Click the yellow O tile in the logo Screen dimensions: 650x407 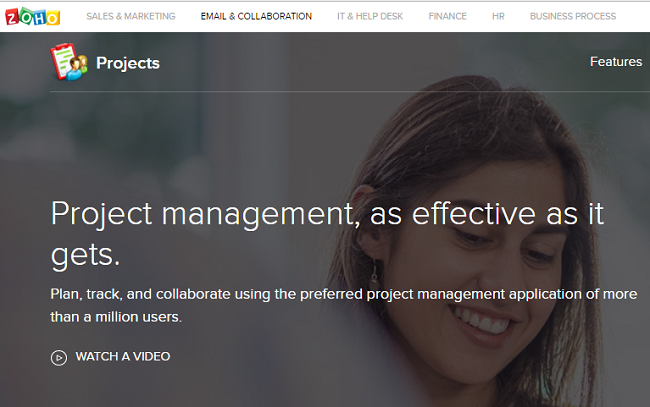[53, 17]
